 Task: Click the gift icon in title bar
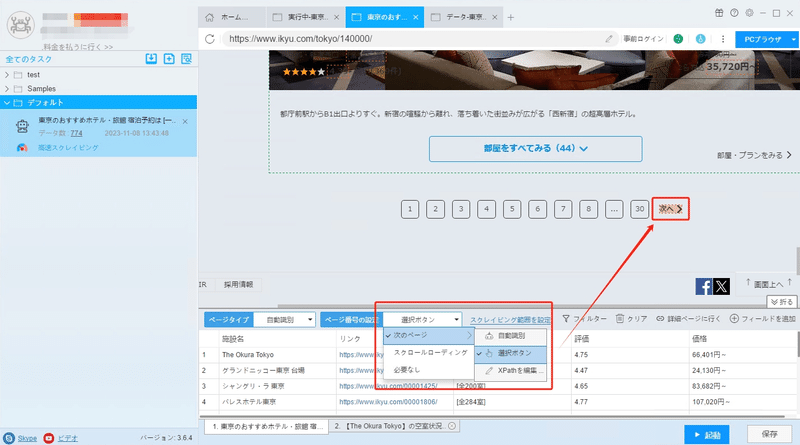point(719,13)
